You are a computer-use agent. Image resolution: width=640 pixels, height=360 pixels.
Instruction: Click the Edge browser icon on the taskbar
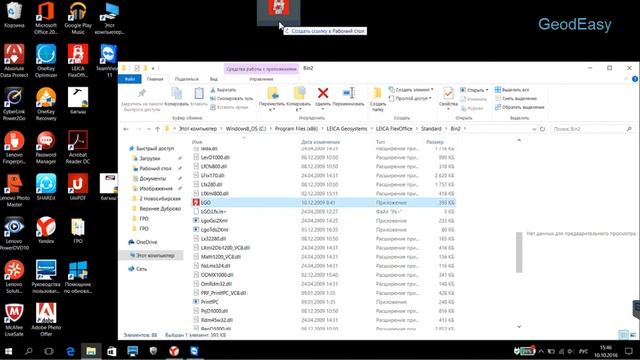coord(71,351)
